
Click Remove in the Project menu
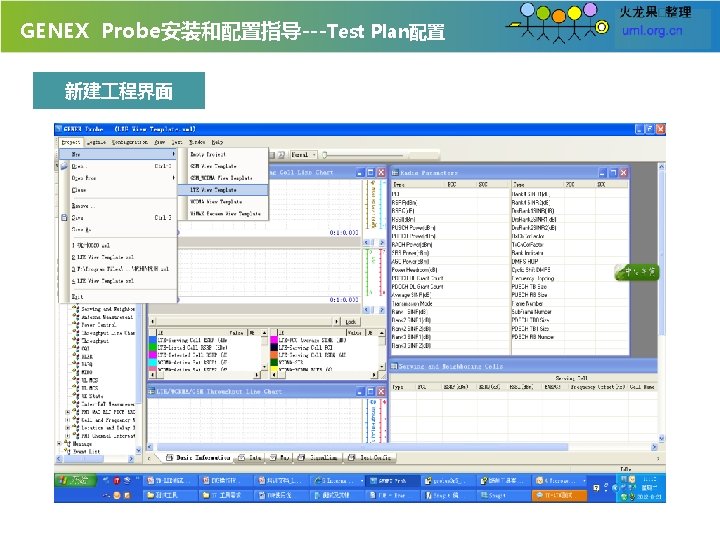click(118, 206)
